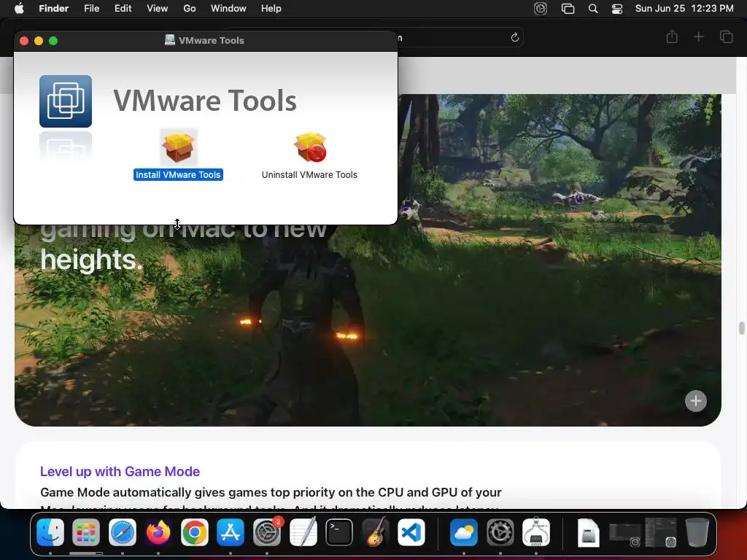Open Terminal from the Dock
This screenshot has height=560, width=747.
pos(339,532)
